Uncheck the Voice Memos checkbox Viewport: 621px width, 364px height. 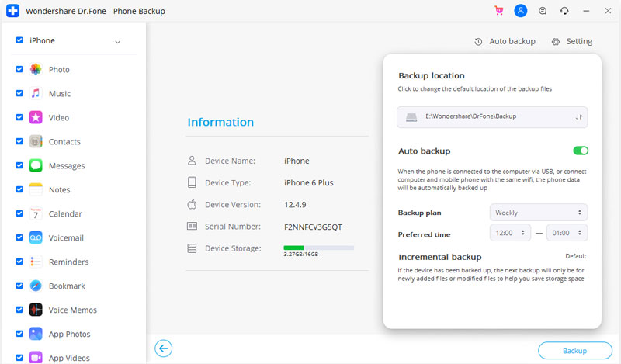pyautogui.click(x=19, y=310)
